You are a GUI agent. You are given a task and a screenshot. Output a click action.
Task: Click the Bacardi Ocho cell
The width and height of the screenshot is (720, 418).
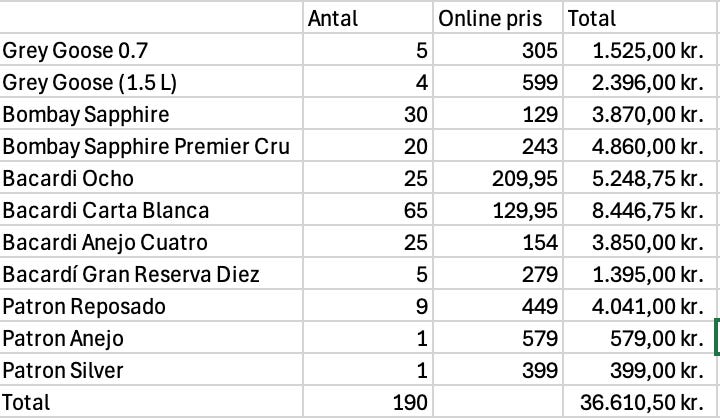150,178
